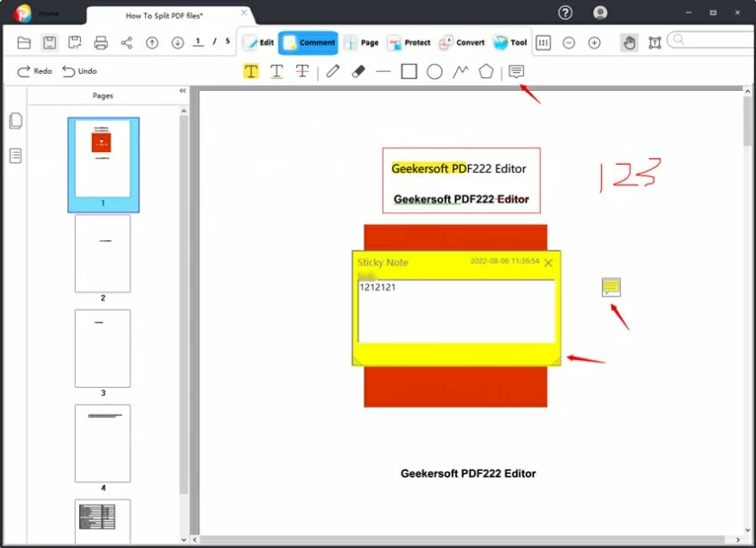The width and height of the screenshot is (756, 548).
Task: Zoom in with the plus control
Action: pyautogui.click(x=595, y=42)
